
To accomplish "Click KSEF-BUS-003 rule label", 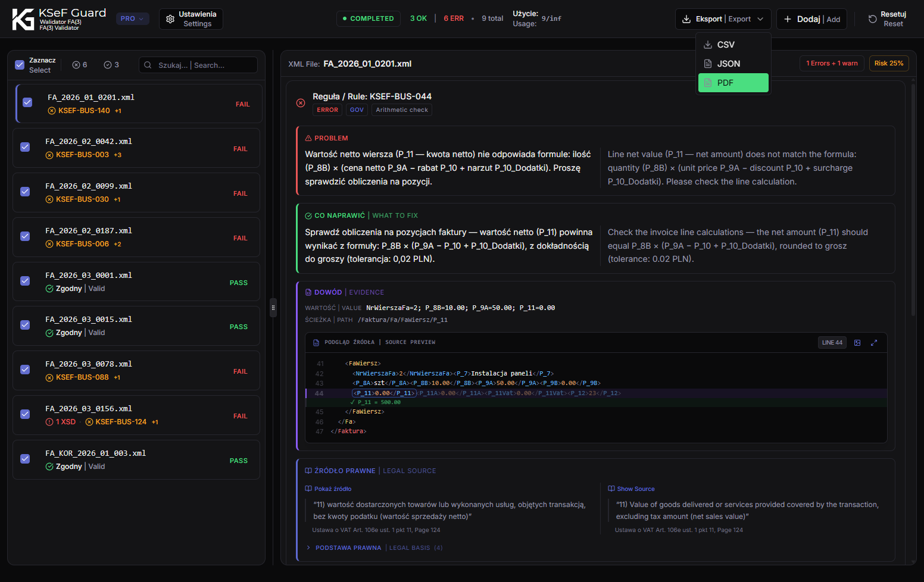I will pos(82,155).
